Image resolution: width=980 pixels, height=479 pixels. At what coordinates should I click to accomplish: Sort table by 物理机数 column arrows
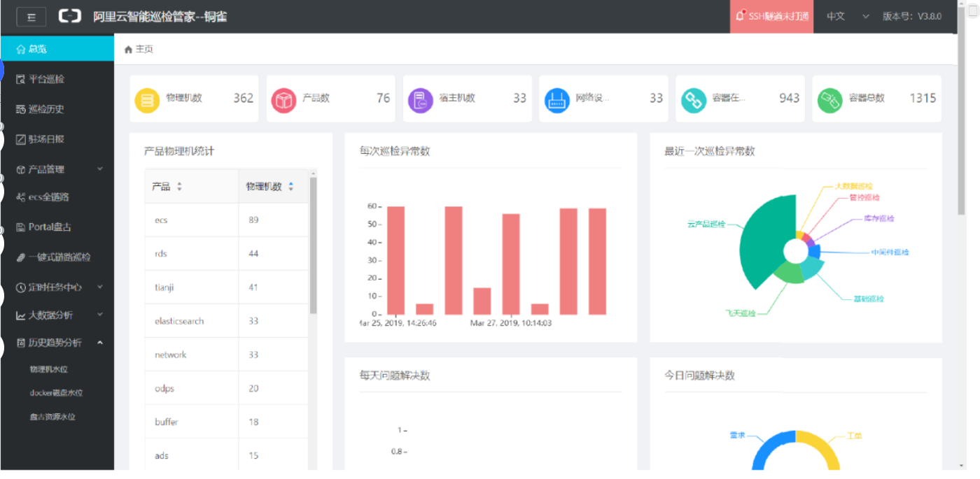tap(291, 187)
